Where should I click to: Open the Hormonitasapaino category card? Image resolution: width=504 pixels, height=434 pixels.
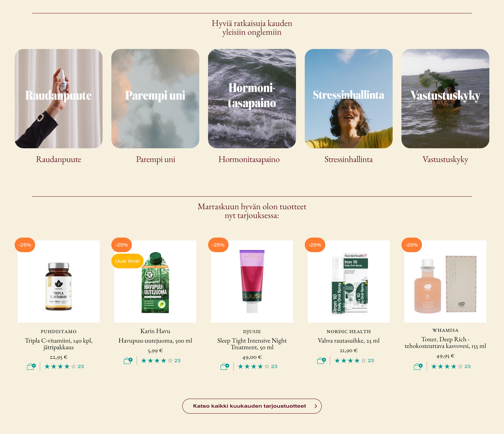[x=252, y=99]
